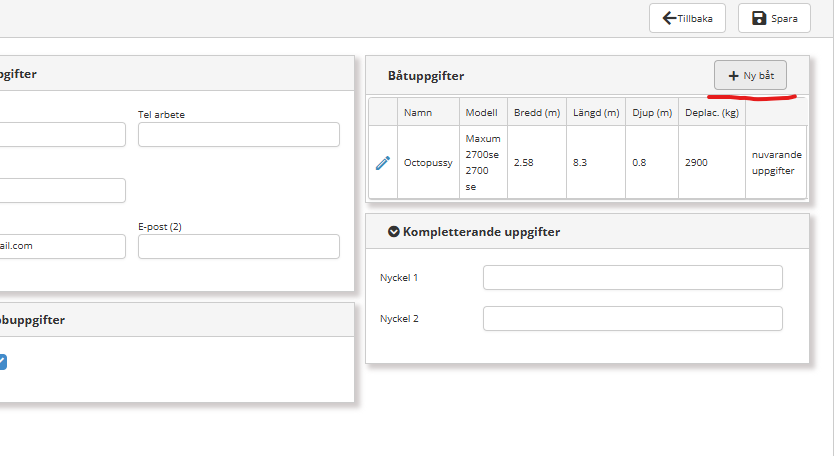This screenshot has height=456, width=838.
Task: Click the pencil edit icon for Octopussy
Action: (383, 162)
